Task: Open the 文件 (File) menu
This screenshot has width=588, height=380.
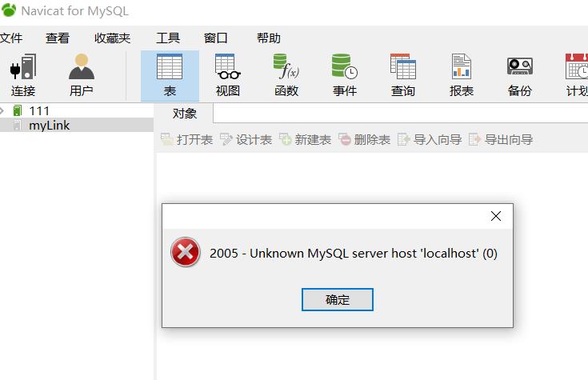Action: 11,38
